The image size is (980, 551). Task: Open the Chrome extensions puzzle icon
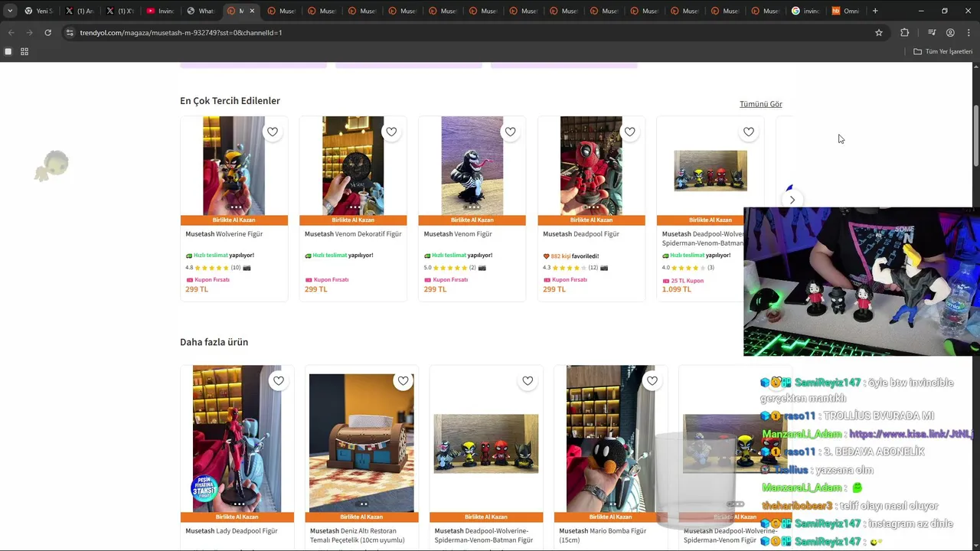pos(904,33)
